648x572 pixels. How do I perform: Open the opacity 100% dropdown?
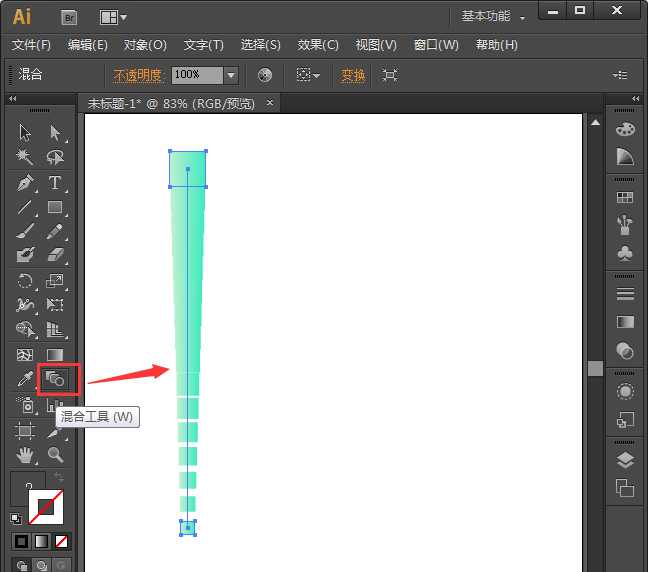tap(231, 75)
